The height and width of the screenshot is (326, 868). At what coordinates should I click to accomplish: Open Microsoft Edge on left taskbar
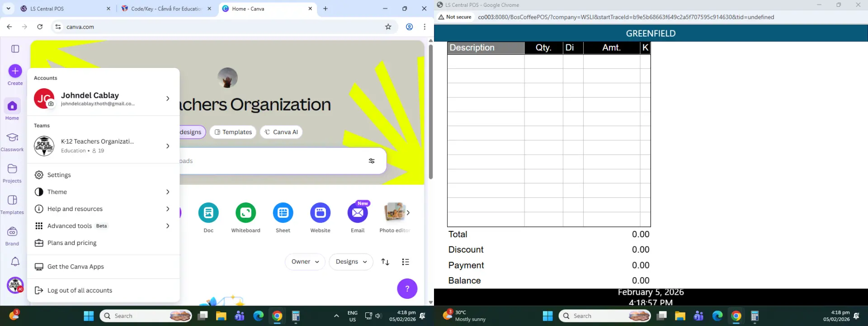coord(259,316)
